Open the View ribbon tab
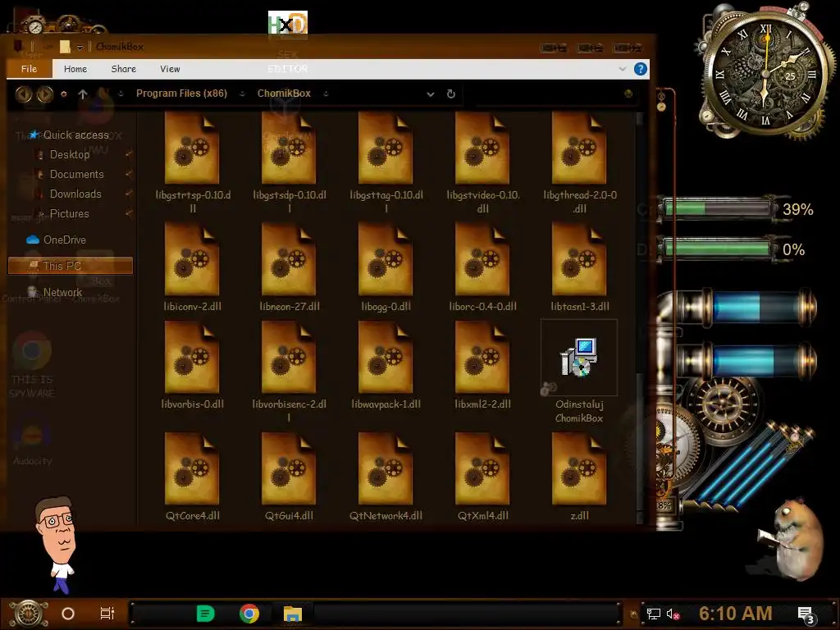Screen dimensions: 840x630 click(170, 69)
